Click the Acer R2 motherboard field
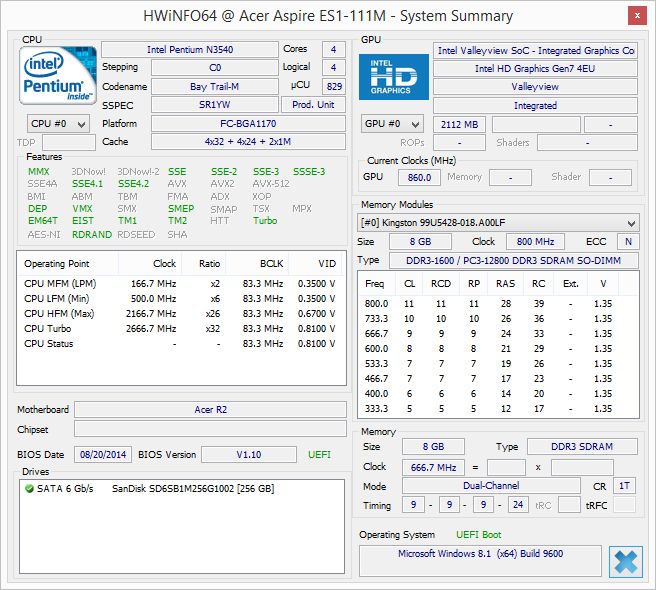Screen dimensions: 656x590 coord(210,410)
